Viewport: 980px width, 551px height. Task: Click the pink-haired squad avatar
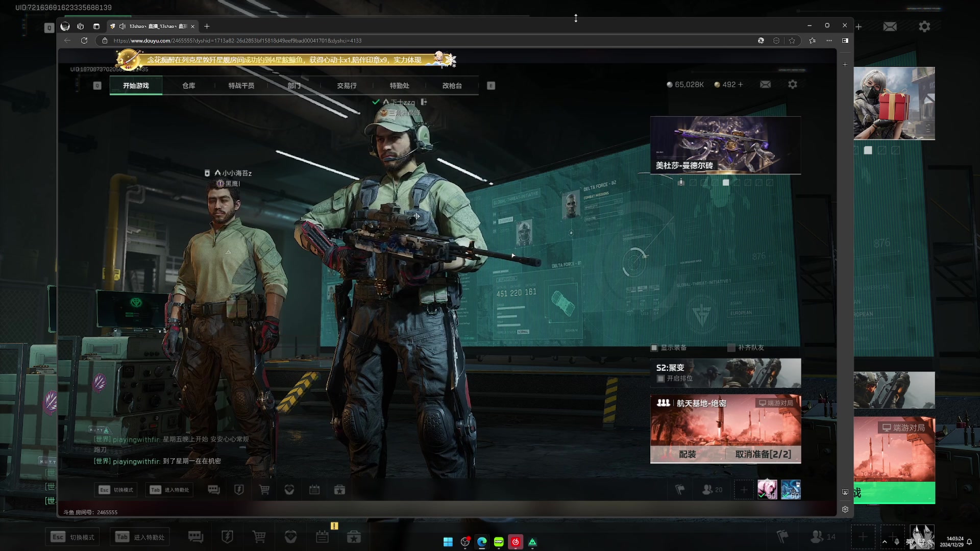[767, 490]
